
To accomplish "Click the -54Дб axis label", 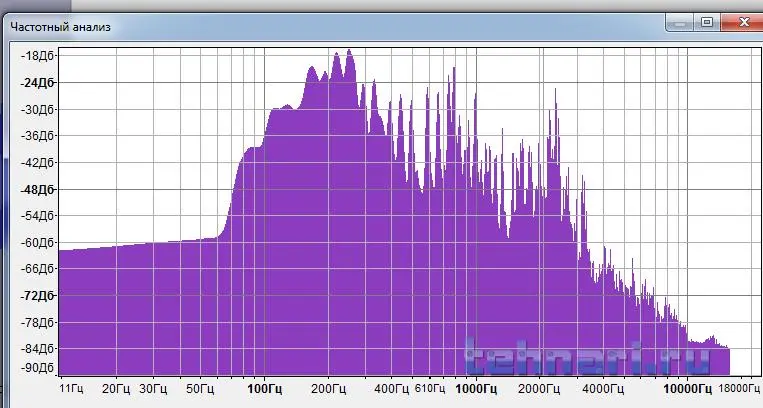I will coord(37,216).
